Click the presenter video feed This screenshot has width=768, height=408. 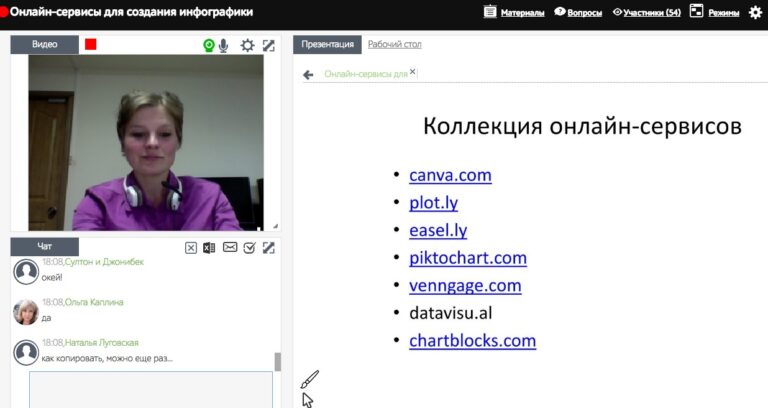click(146, 143)
